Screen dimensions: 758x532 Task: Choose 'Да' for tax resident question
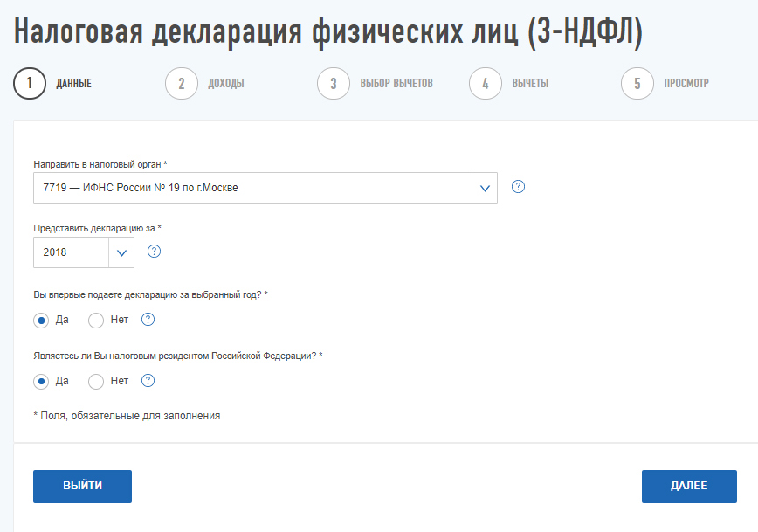(41, 381)
